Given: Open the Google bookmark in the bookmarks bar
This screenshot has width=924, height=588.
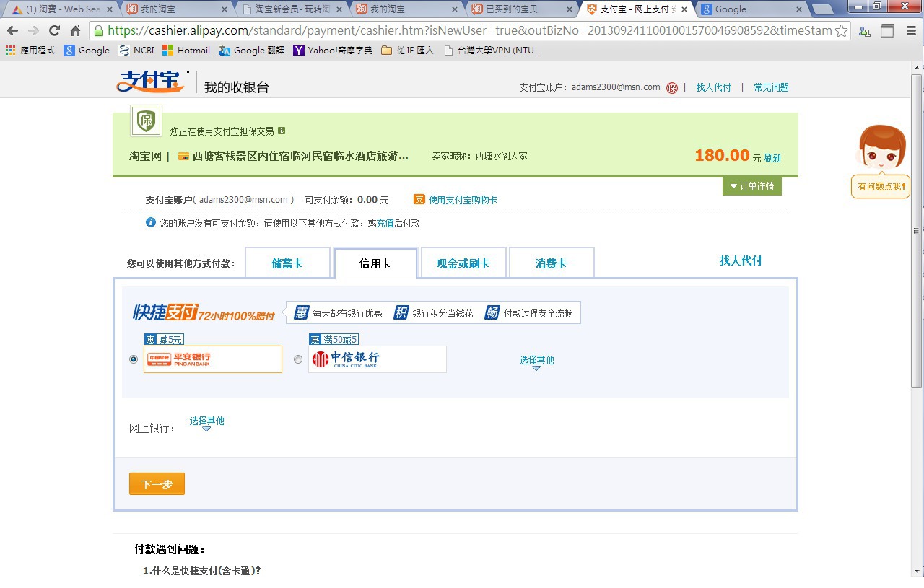Looking at the screenshot, I should coord(87,51).
